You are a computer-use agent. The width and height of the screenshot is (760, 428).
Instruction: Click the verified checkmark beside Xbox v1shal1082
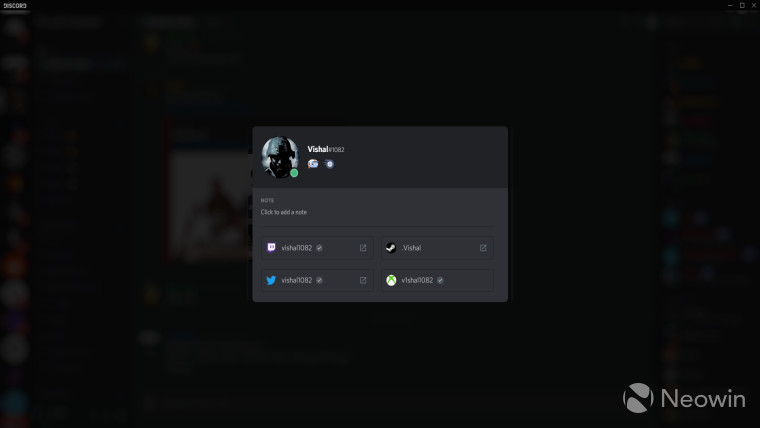point(440,280)
